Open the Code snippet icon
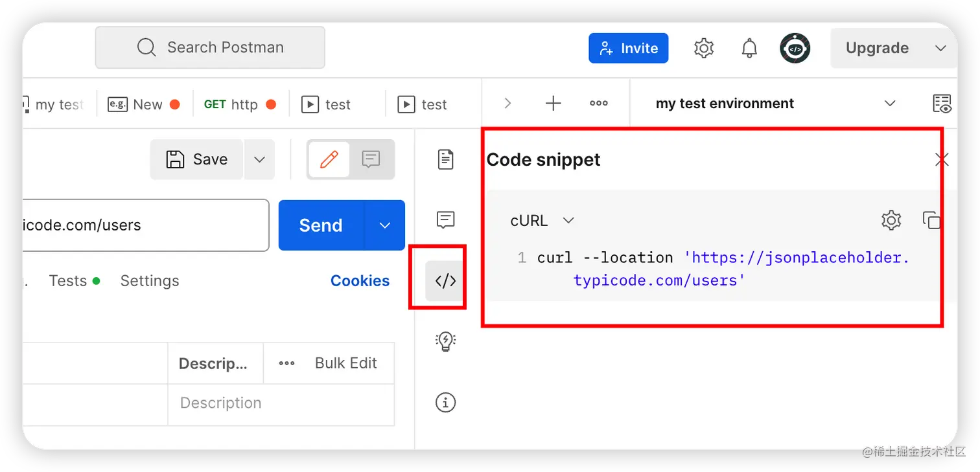Image resolution: width=980 pixels, height=472 pixels. [445, 281]
